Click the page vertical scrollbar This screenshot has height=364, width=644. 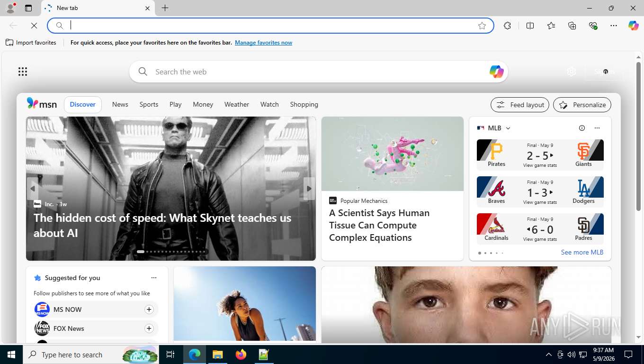(x=638, y=137)
